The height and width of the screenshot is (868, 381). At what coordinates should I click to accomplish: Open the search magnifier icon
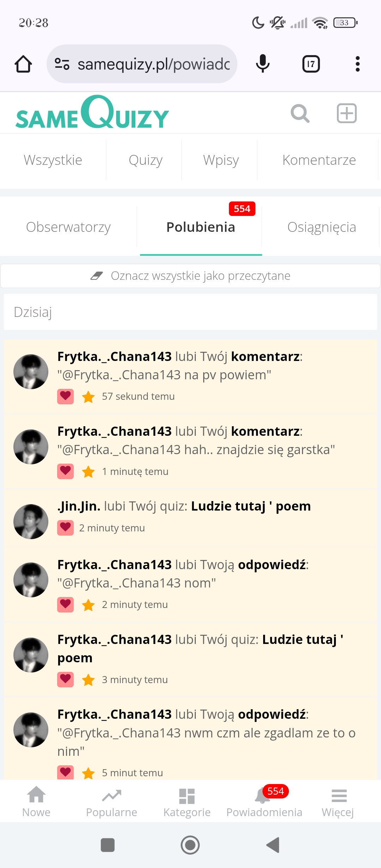pos(300,114)
